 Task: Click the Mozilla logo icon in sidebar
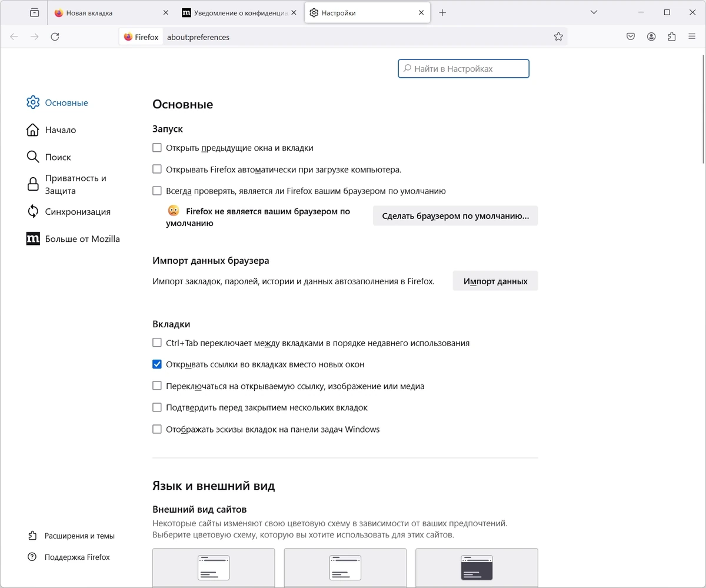(33, 239)
